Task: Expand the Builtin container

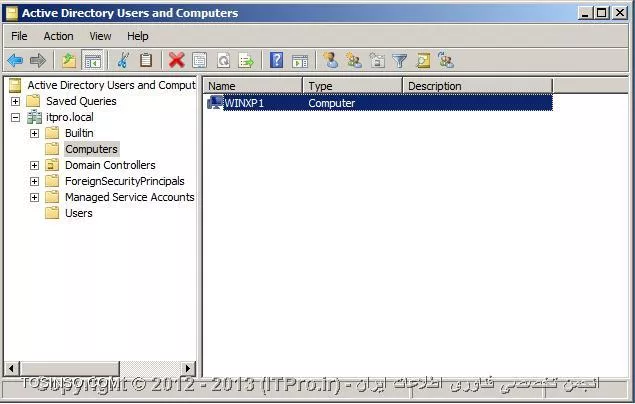Action: 34,133
